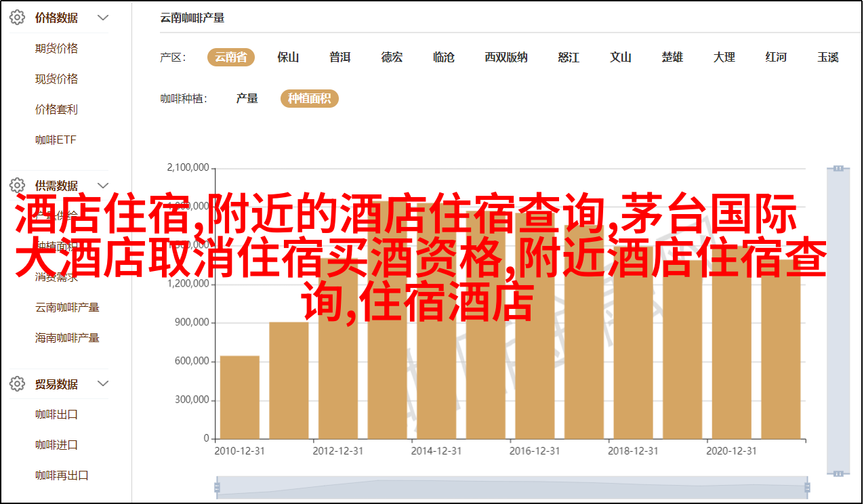864x504 pixels.
Task: Go to 价格套利 page
Action: tap(57, 110)
